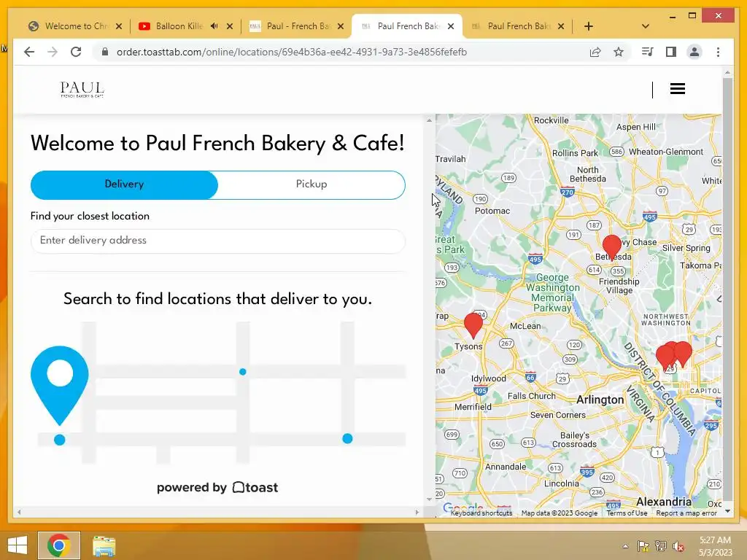This screenshot has height=560, width=747.
Task: Click the muted volume tray icon
Action: coord(678,546)
